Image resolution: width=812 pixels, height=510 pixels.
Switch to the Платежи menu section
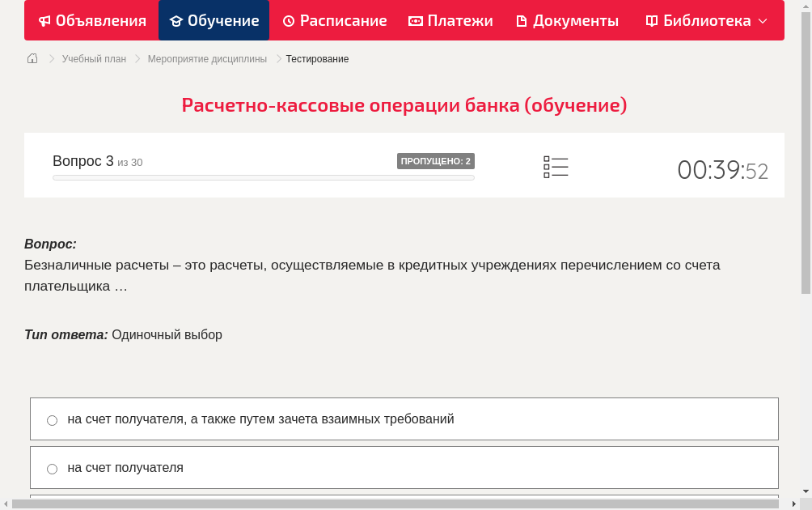[x=450, y=20]
